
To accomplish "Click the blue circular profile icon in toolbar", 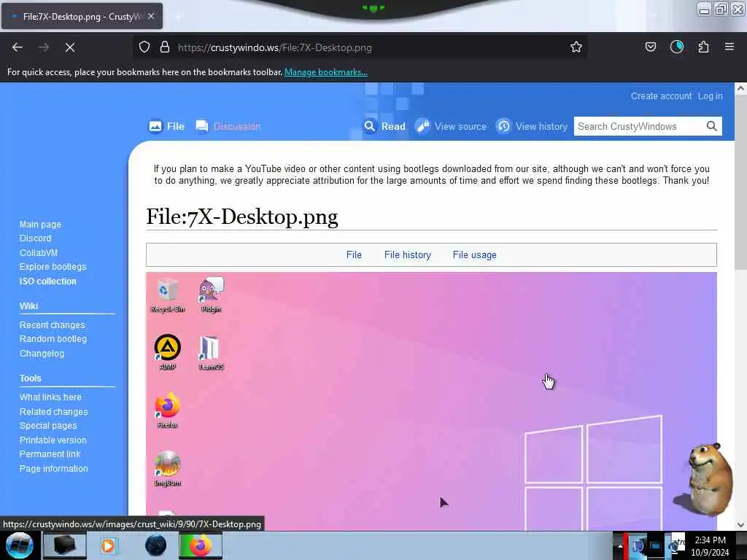I will coord(677,47).
